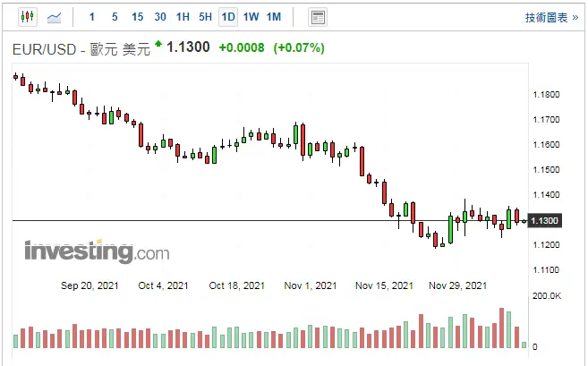Screen dimensions: 588x366
Task: Click the 1.1300 current price label on axis
Action: click(545, 220)
